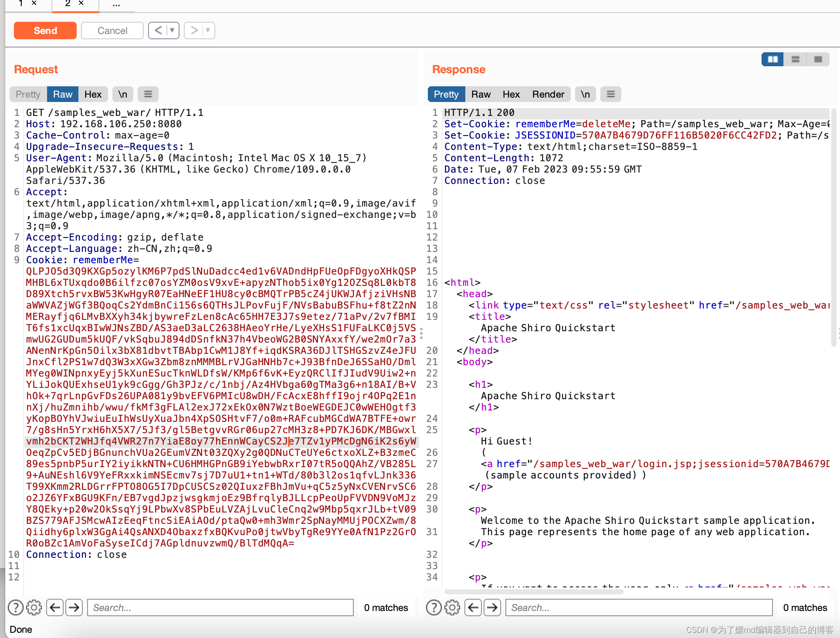Select the Pretty view in Response panel
The width and height of the screenshot is (840, 638).
[446, 94]
